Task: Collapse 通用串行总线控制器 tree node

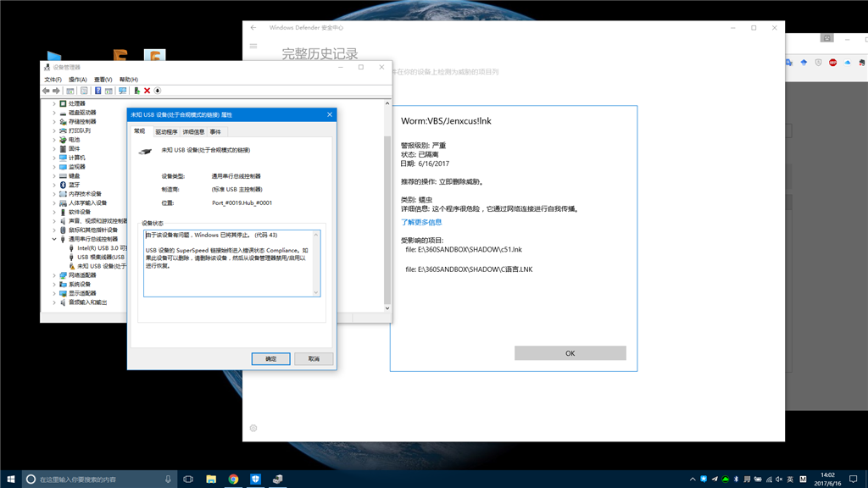Action: (x=54, y=239)
